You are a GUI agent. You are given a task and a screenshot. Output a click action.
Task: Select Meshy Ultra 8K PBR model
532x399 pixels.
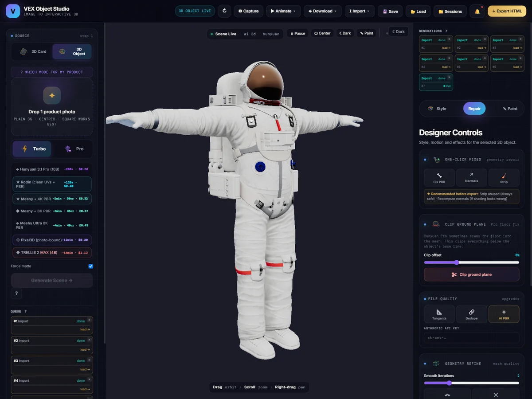point(52,225)
